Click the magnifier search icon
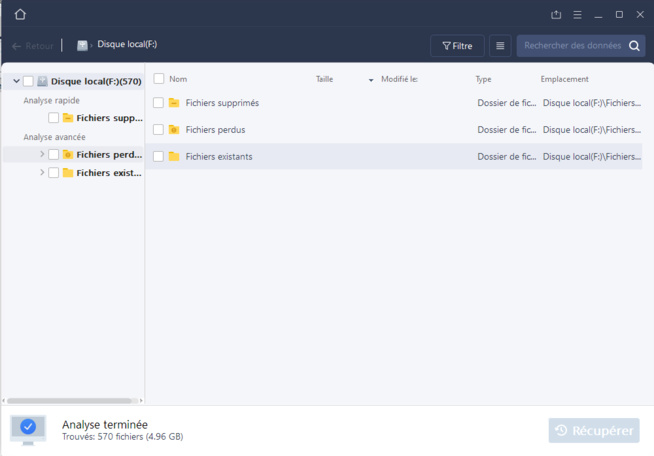This screenshot has height=456, width=654. pyautogui.click(x=635, y=46)
